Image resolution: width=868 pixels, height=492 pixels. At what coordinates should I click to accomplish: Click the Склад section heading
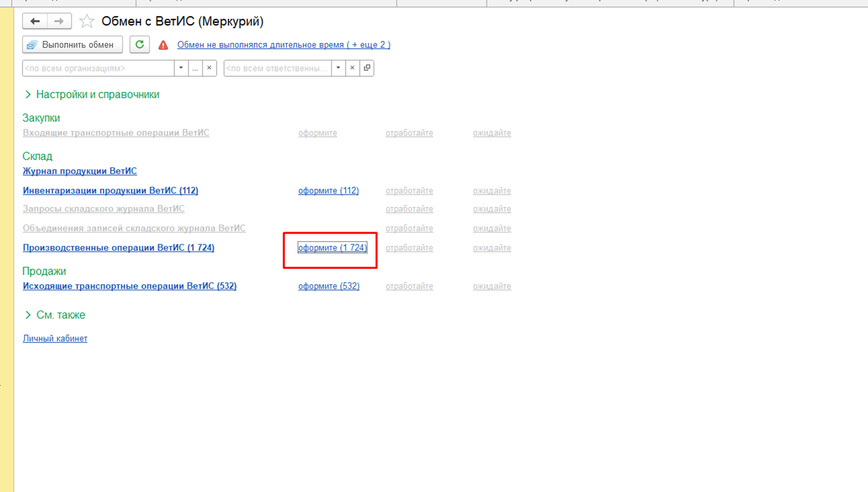click(37, 156)
